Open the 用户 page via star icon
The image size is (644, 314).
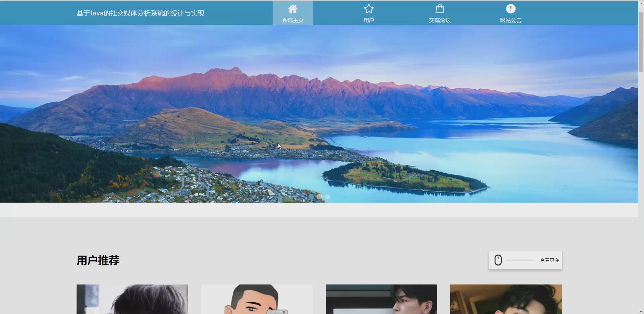point(369,9)
